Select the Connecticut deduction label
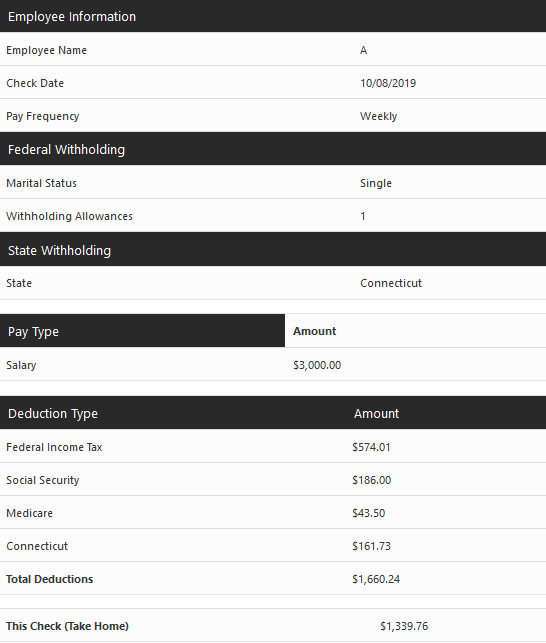546x643 pixels. (x=37, y=546)
